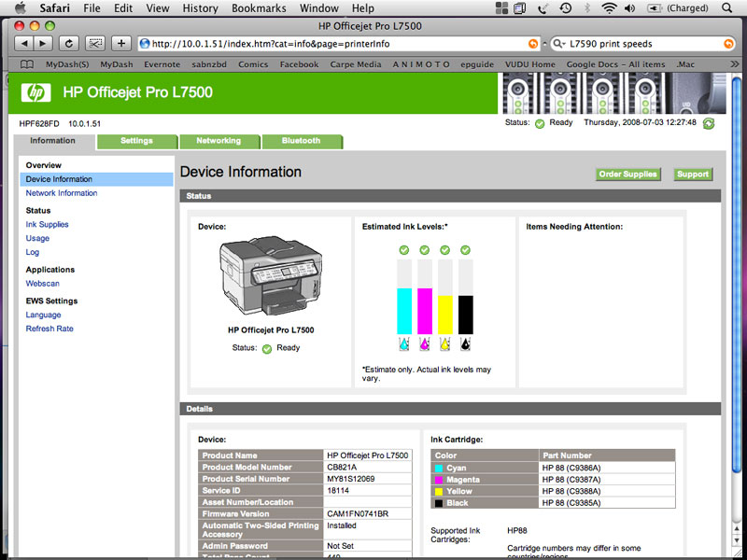Click the cyan ink drop icon

point(404,343)
